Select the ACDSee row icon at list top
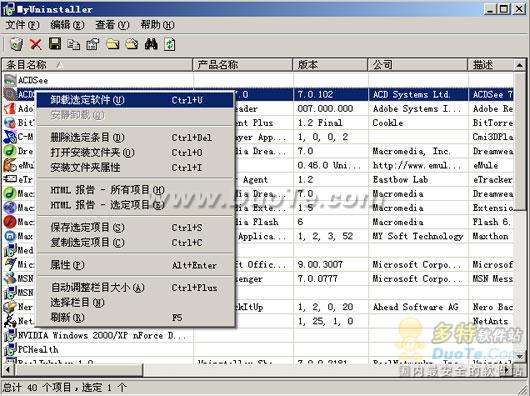The image size is (530, 396). click(x=10, y=80)
